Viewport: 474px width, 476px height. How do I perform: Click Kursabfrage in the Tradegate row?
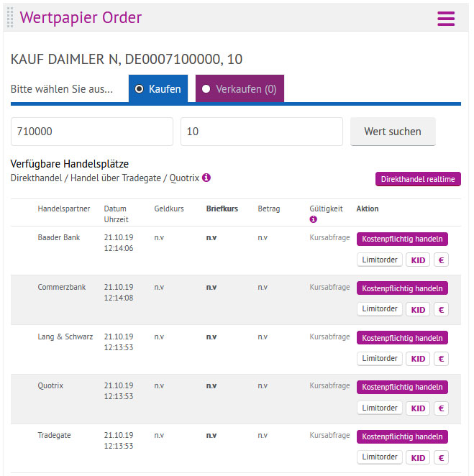329,435
